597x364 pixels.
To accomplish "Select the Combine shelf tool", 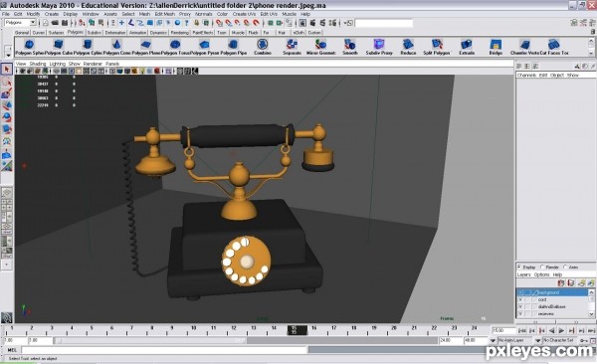I will pyautogui.click(x=263, y=45).
